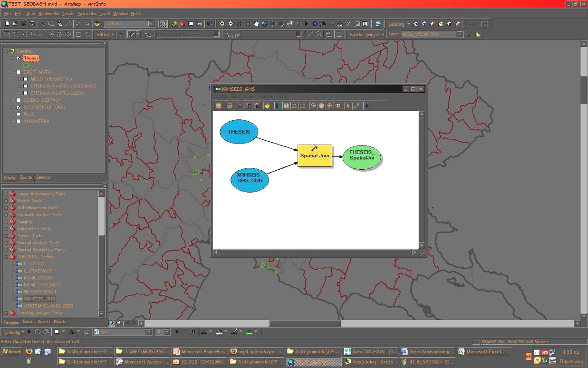588x368 pixels.
Task: Click Add Connection tool in model window
Action: click(x=357, y=106)
